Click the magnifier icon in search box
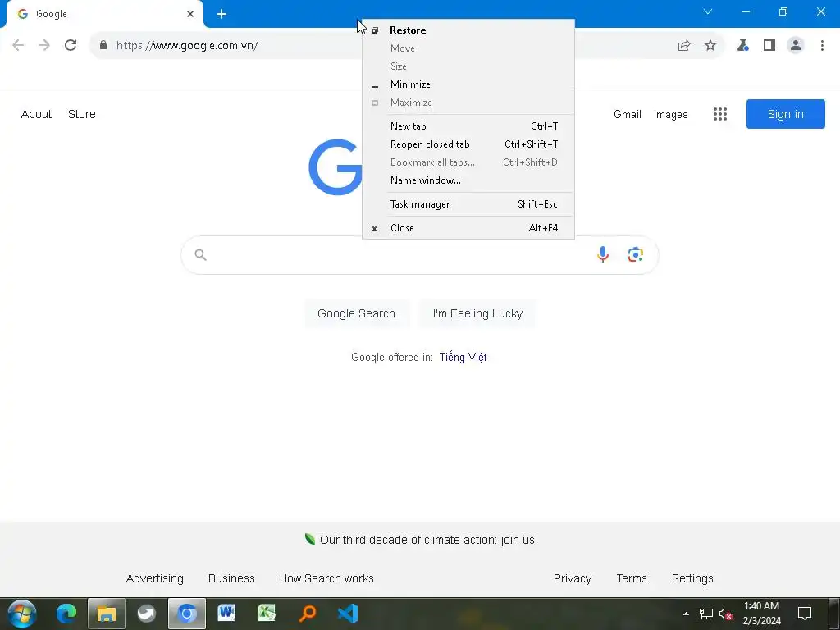 tap(200, 254)
